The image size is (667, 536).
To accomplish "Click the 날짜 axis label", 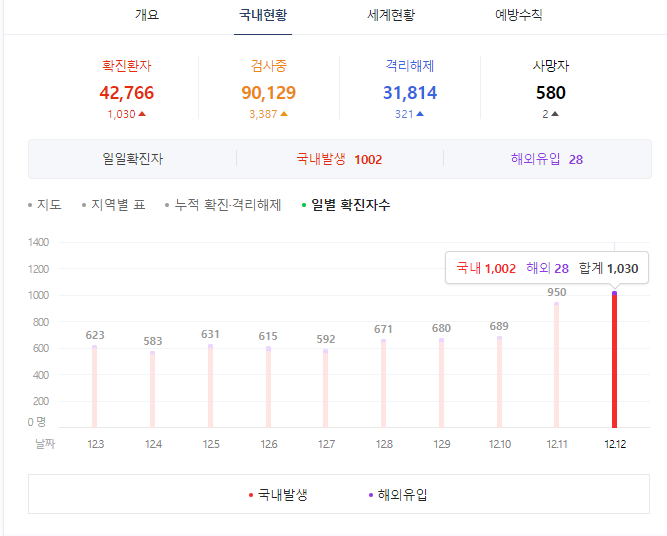I will pos(45,444).
